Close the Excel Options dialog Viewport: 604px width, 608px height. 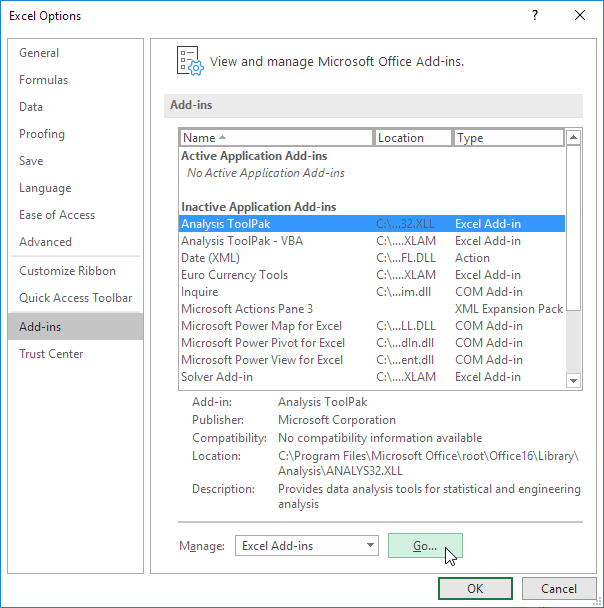(x=580, y=15)
